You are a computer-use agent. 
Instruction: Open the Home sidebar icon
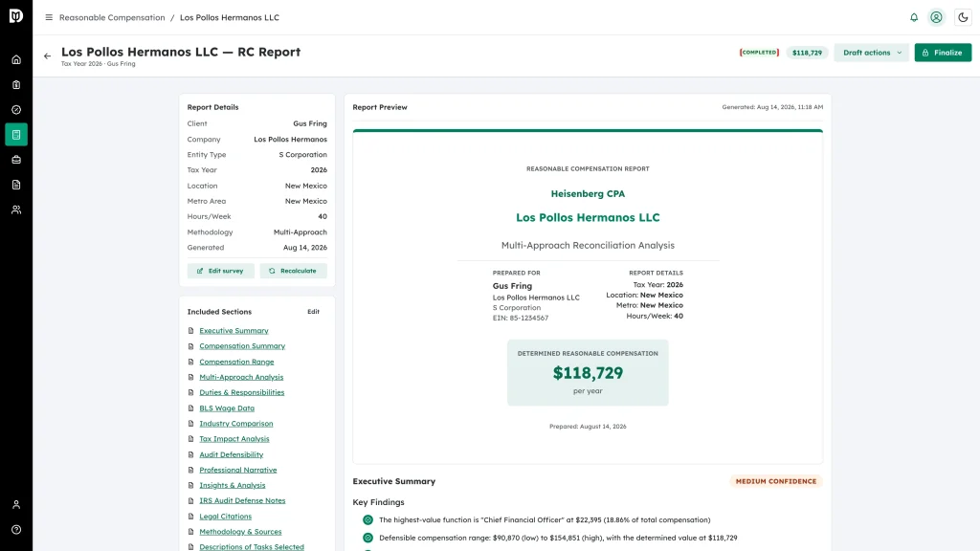16,60
